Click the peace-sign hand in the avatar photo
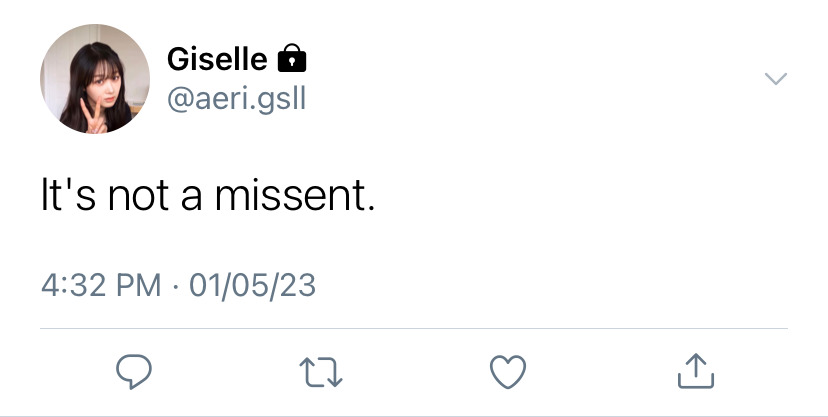Image resolution: width=828 pixels, height=417 pixels. pos(94,116)
